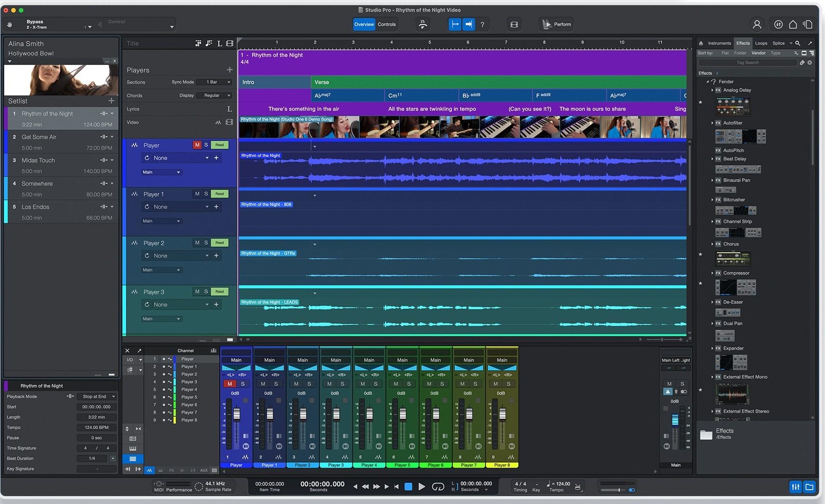The height and width of the screenshot is (504, 825).
Task: Mute the Player track
Action: pos(197,145)
